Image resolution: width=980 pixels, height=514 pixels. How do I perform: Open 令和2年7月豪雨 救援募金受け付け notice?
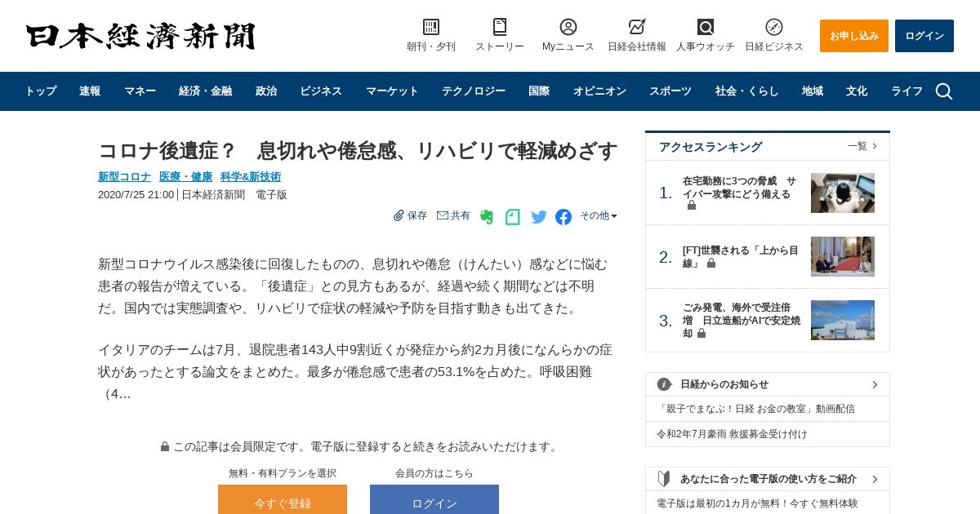[732, 434]
